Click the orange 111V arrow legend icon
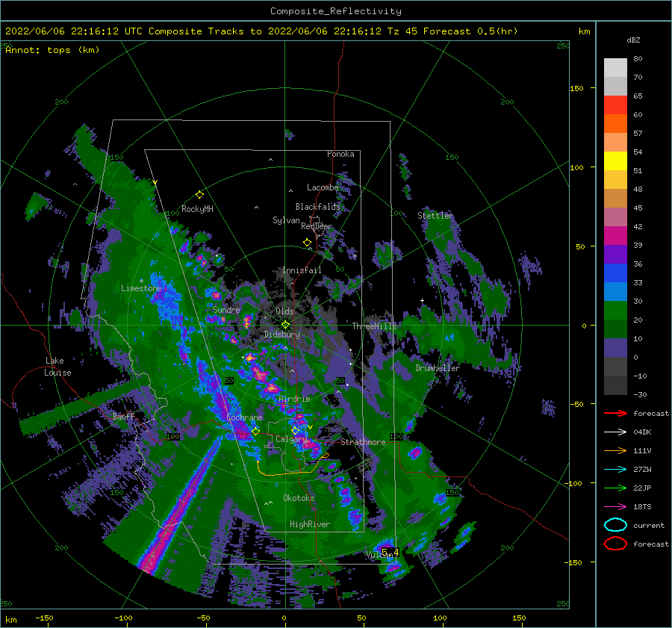This screenshot has width=672, height=628. (615, 450)
